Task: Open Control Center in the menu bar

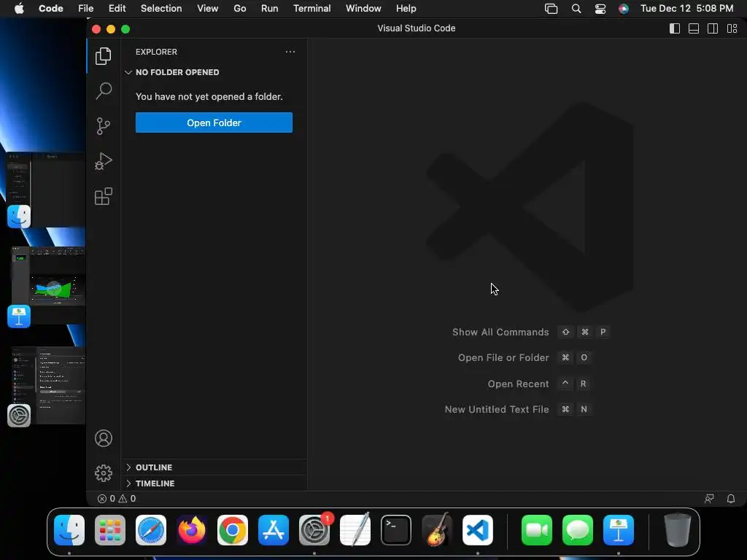Action: pos(600,9)
